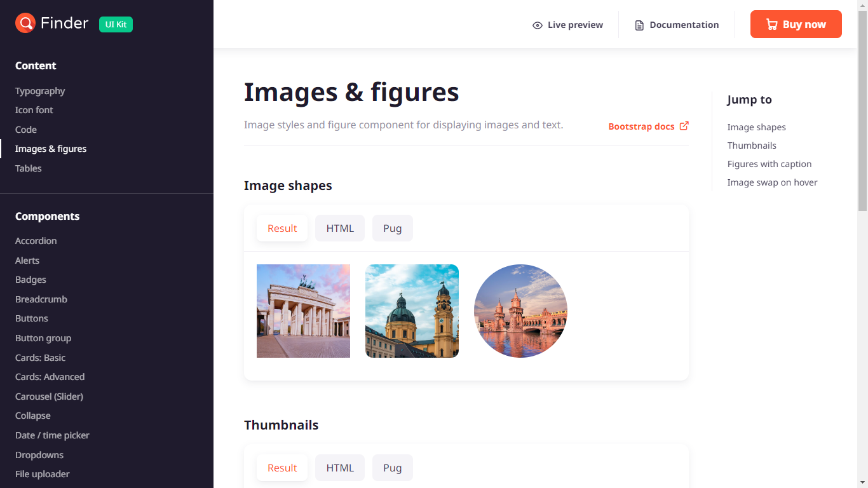This screenshot has width=868, height=488.
Task: Open Cards: Basic page
Action: (x=41, y=358)
